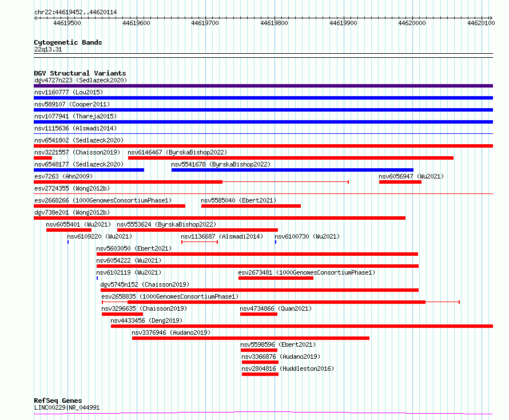
Task: Click the red bar under nsv4433456
Action: [x=302, y=326]
